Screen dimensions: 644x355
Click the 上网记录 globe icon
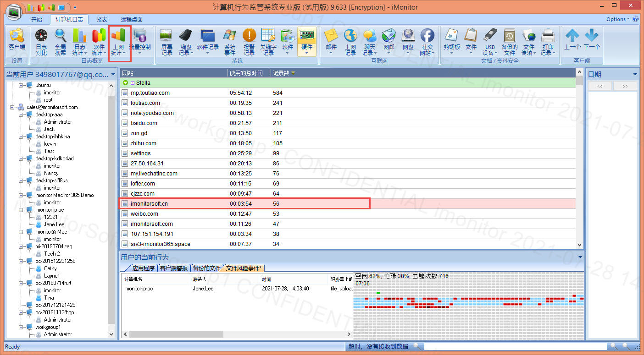tap(350, 42)
